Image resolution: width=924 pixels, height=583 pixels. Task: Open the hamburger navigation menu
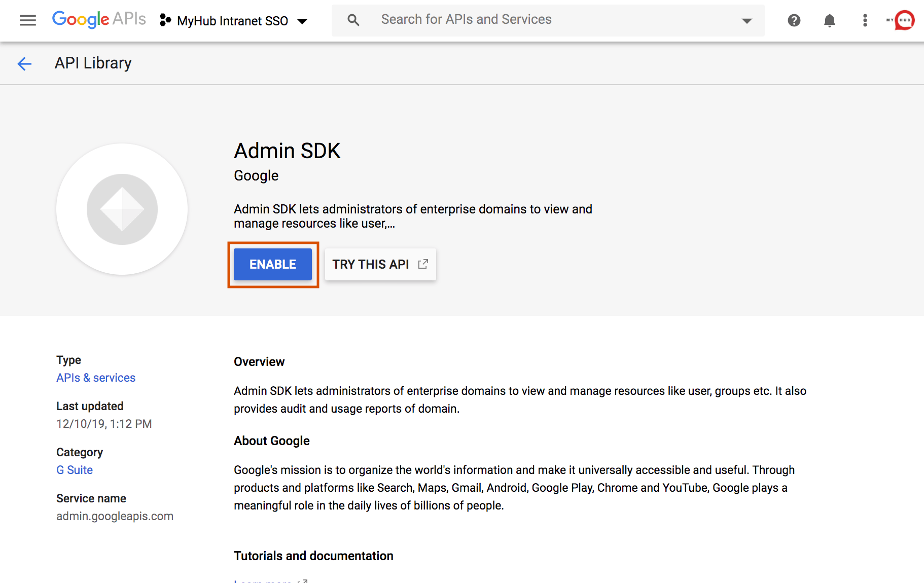28,20
